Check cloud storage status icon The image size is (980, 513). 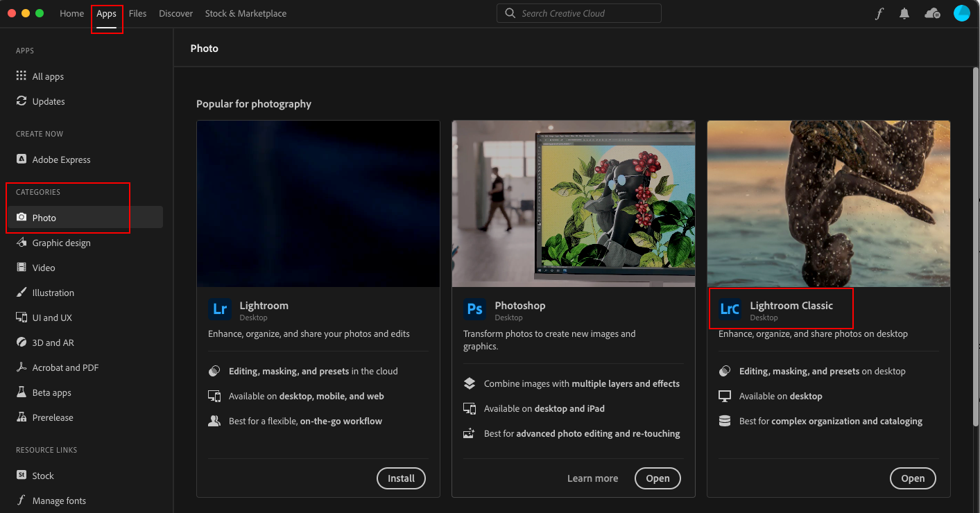932,12
